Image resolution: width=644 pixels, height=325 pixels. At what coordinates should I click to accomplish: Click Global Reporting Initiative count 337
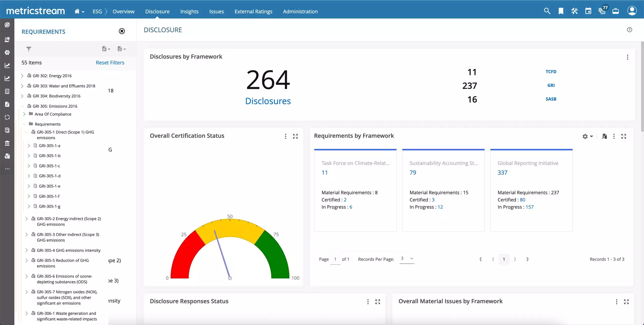point(503,173)
